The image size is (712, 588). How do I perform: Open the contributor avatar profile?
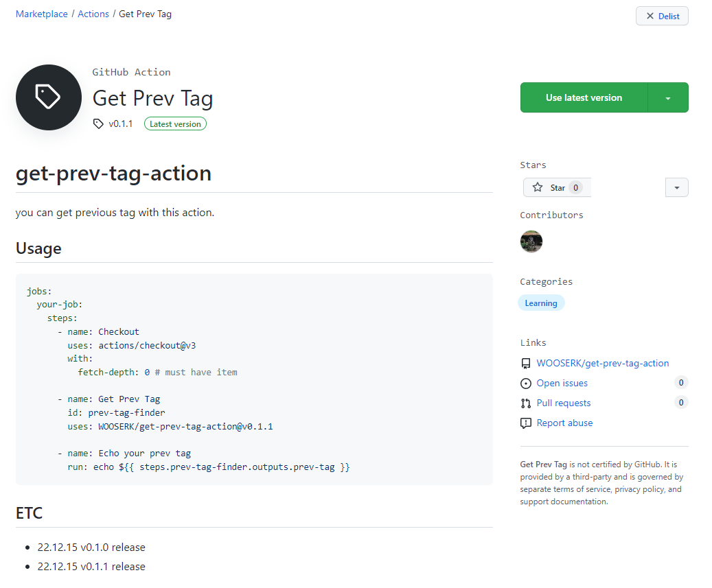[x=531, y=242]
